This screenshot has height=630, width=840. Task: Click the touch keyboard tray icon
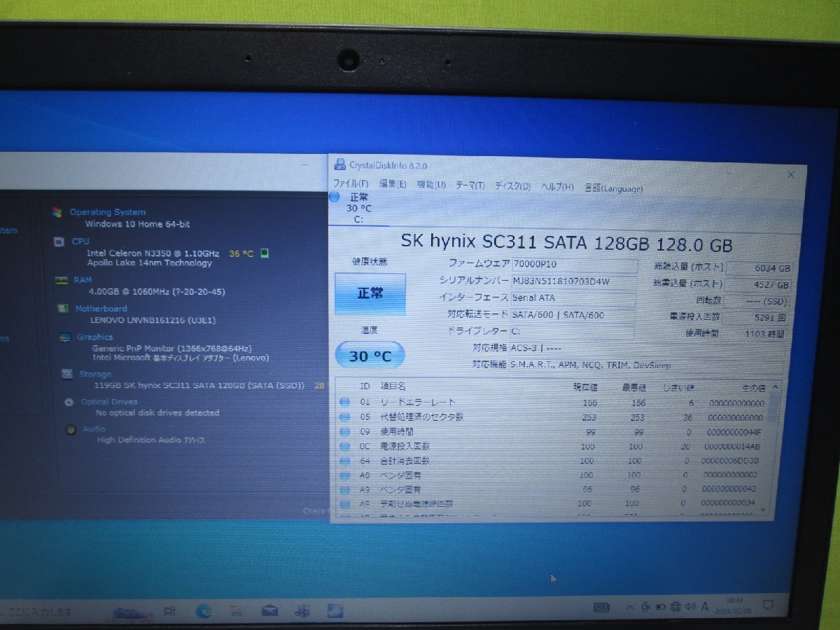coord(601,606)
